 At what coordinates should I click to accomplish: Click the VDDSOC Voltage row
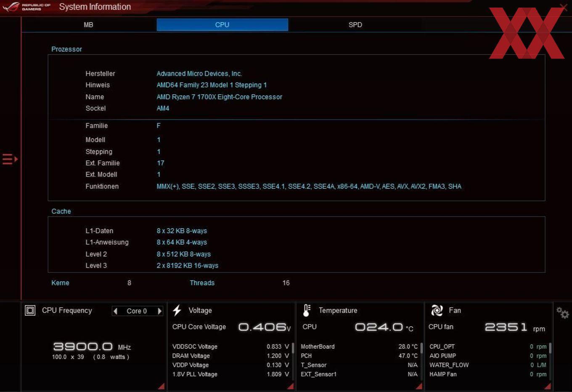(230, 347)
